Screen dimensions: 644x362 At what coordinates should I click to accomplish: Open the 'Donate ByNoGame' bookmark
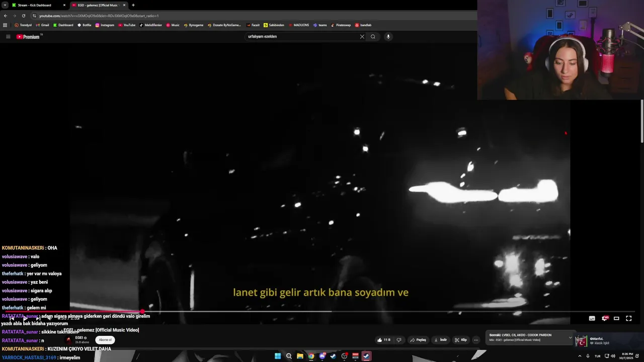point(224,25)
